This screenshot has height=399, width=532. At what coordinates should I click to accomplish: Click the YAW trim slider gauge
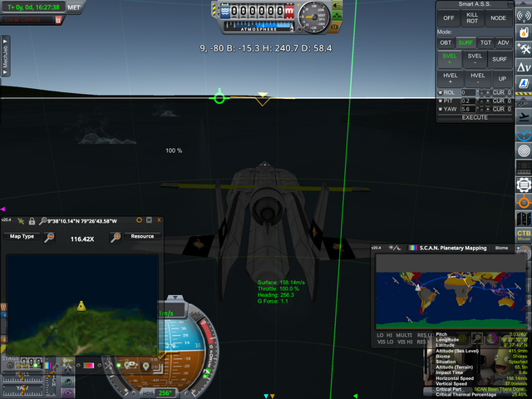click(x=22, y=390)
